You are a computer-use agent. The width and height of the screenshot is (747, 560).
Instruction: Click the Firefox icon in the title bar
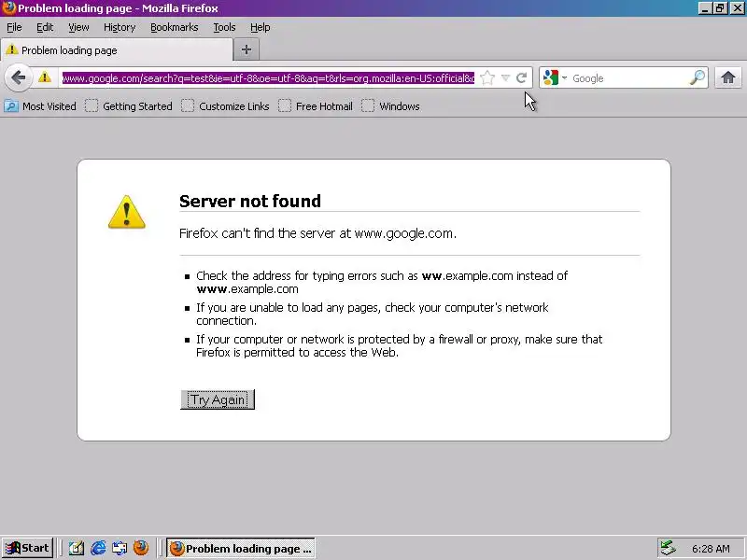[x=8, y=8]
